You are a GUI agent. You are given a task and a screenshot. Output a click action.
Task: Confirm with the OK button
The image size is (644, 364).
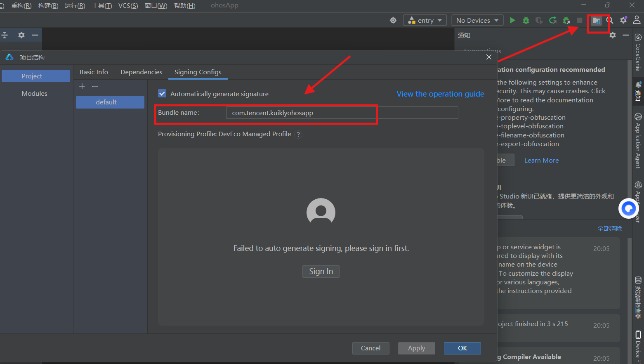pyautogui.click(x=462, y=348)
